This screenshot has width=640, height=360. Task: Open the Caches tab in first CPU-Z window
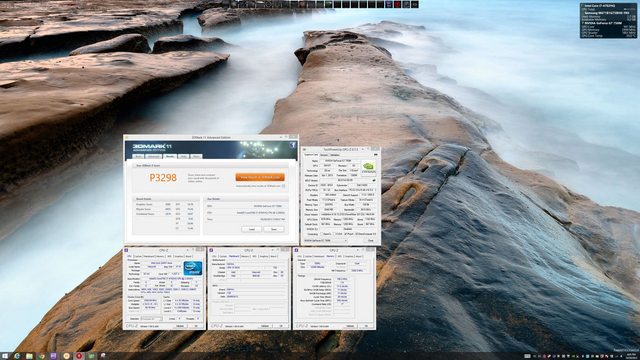[x=139, y=256]
